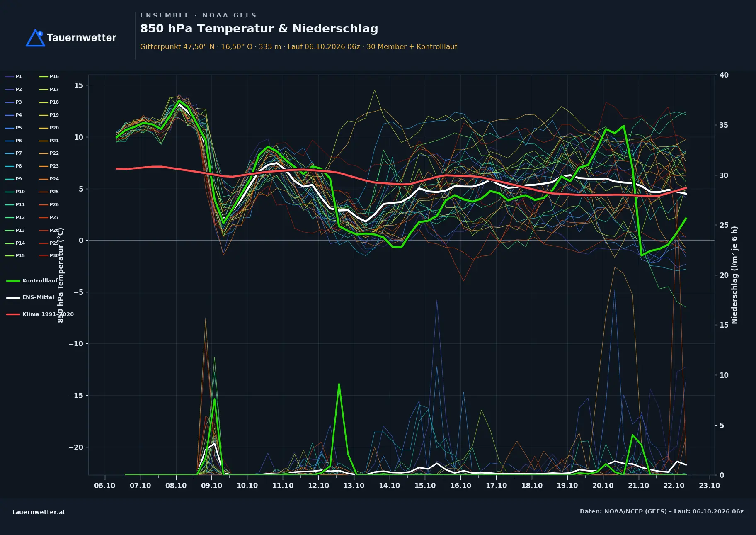Click the −5 temperature axis label
The width and height of the screenshot is (756, 535).
pos(79,292)
